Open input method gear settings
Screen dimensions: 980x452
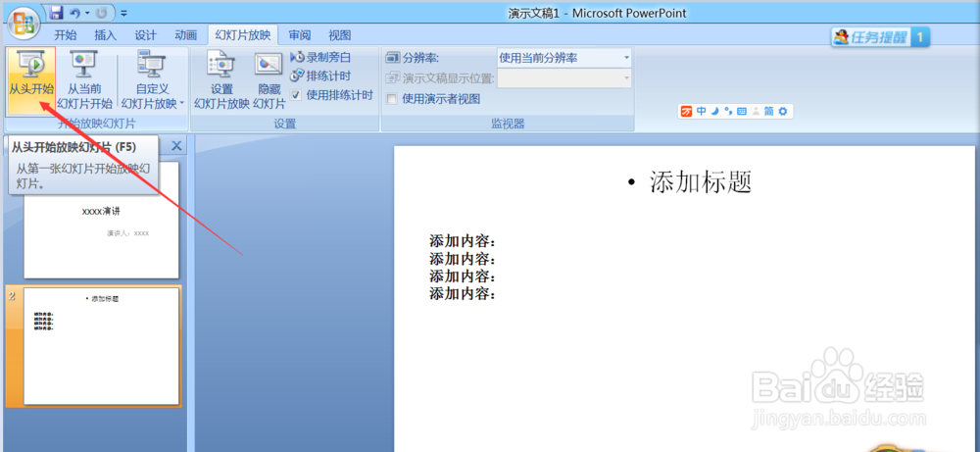tap(782, 111)
